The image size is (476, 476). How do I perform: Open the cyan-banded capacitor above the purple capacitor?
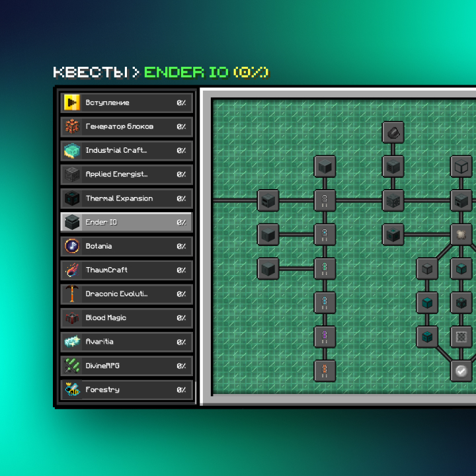pos(325,303)
